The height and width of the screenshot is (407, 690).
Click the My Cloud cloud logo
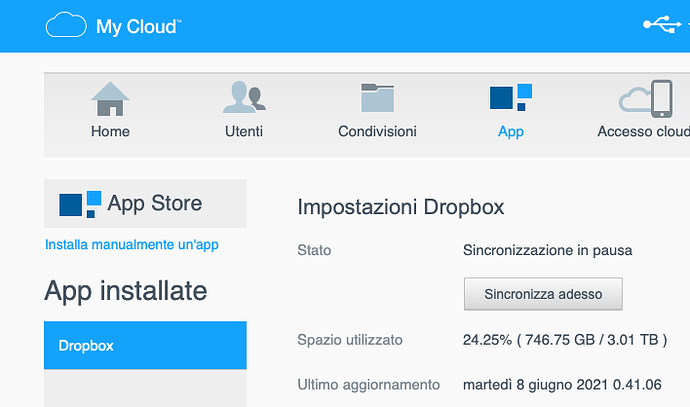coord(66,25)
